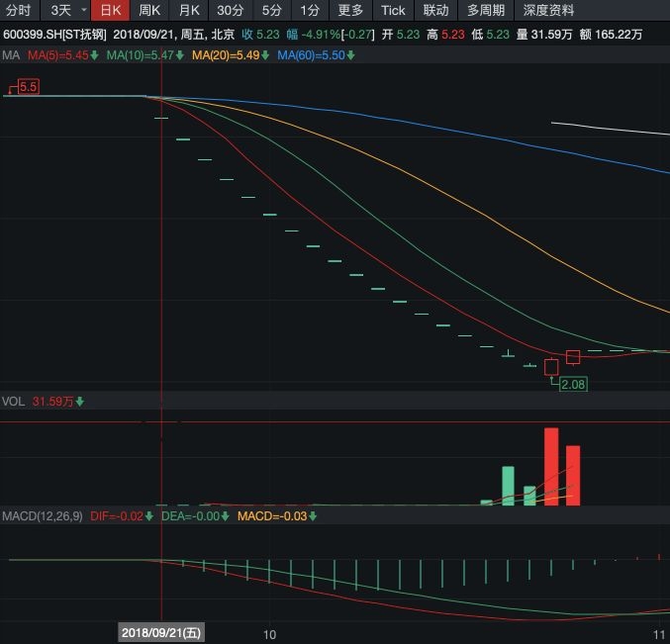670x644 pixels.
Task: Click the green arrow after MA(60)
Action: tap(351, 55)
